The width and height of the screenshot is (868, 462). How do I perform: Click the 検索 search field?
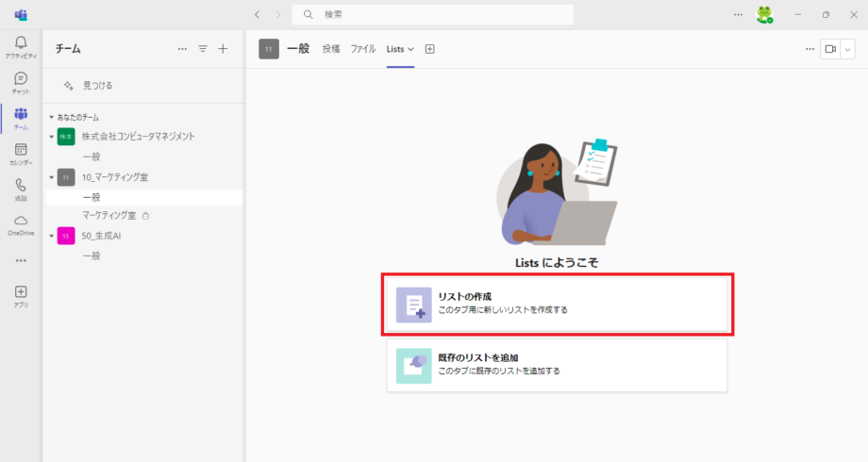coord(434,14)
